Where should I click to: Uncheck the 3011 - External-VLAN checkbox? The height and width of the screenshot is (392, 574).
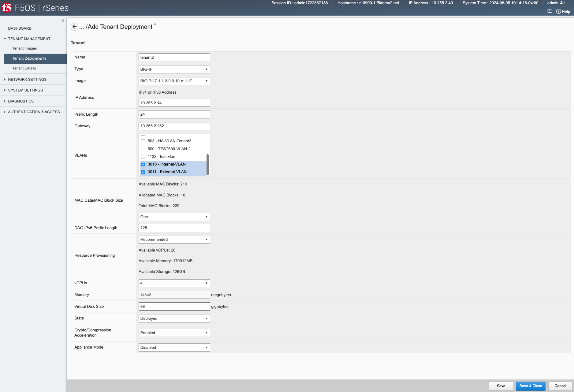pos(143,172)
